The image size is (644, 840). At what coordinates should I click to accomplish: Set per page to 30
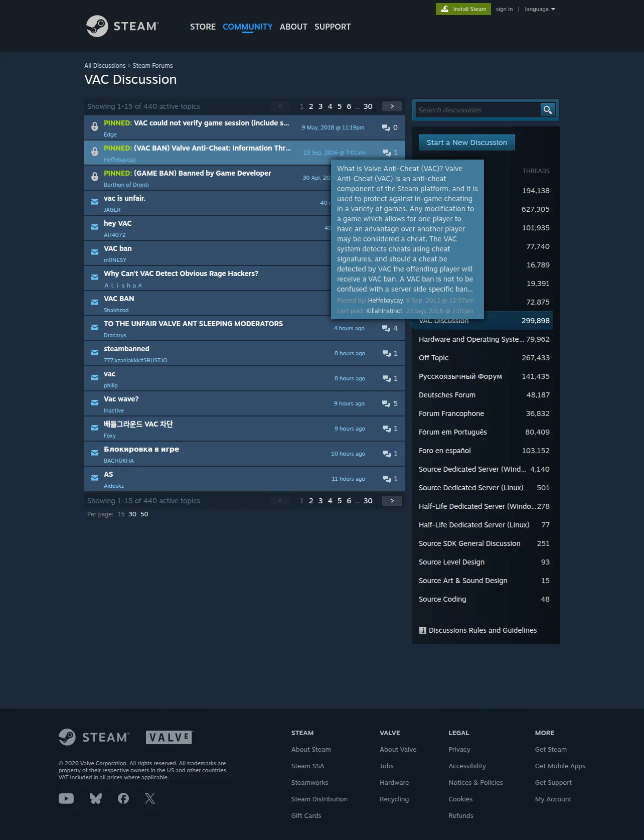tap(132, 514)
